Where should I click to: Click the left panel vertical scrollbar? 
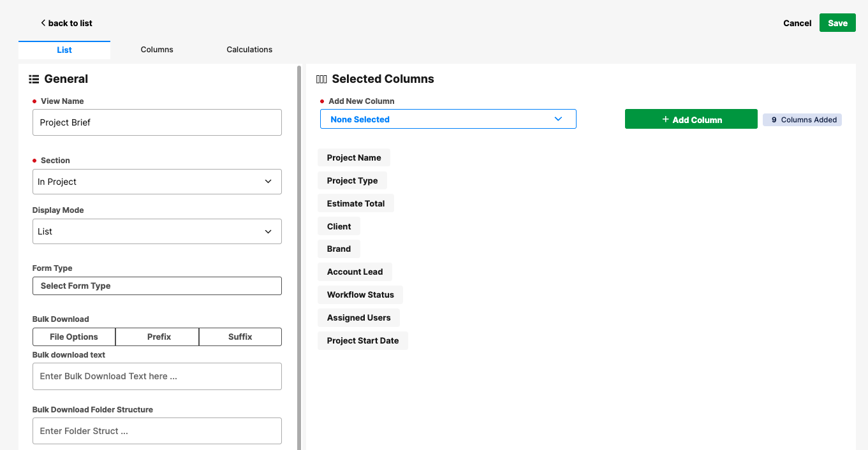click(x=299, y=255)
